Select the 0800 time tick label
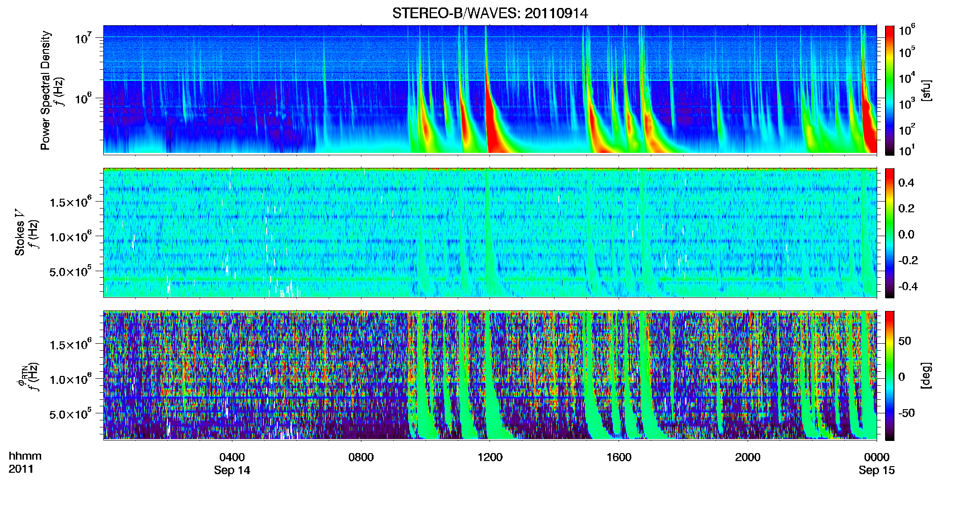Screen dimensions: 980x505 [361, 457]
